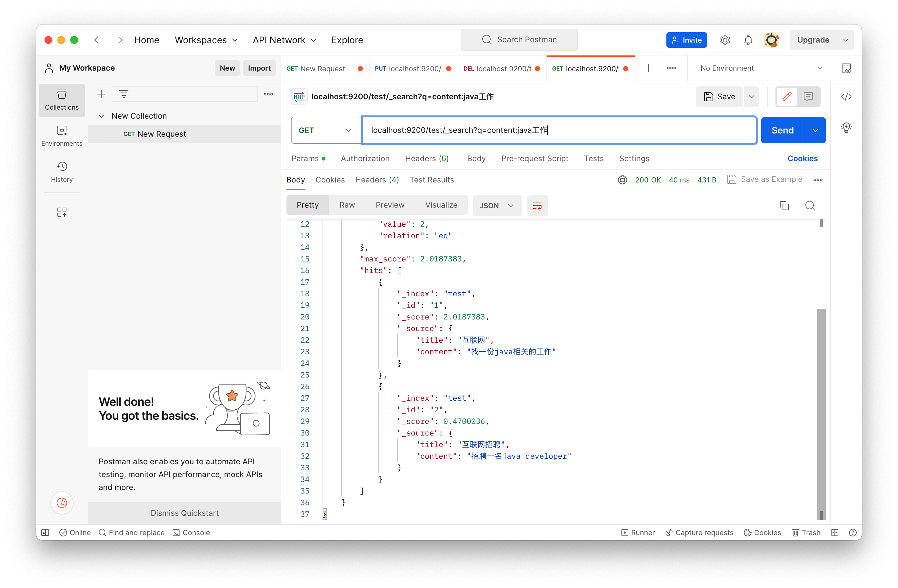Click the History panel icon in sidebar

coord(62,167)
